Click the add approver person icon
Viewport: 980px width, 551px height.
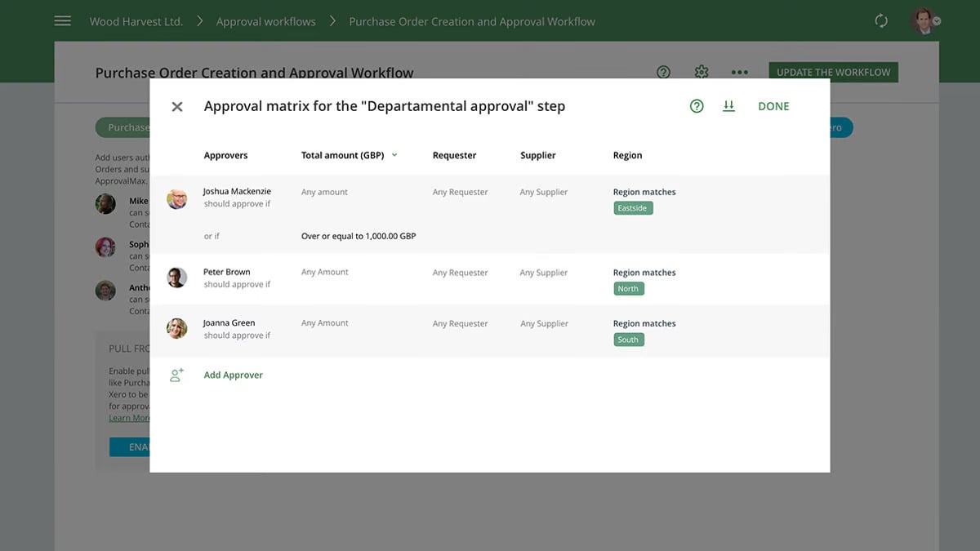tap(176, 375)
